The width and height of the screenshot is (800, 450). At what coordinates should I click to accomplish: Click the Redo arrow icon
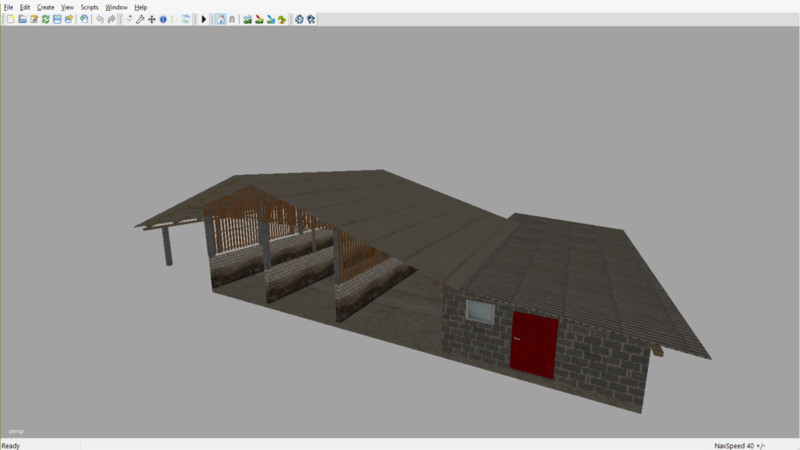[111, 19]
